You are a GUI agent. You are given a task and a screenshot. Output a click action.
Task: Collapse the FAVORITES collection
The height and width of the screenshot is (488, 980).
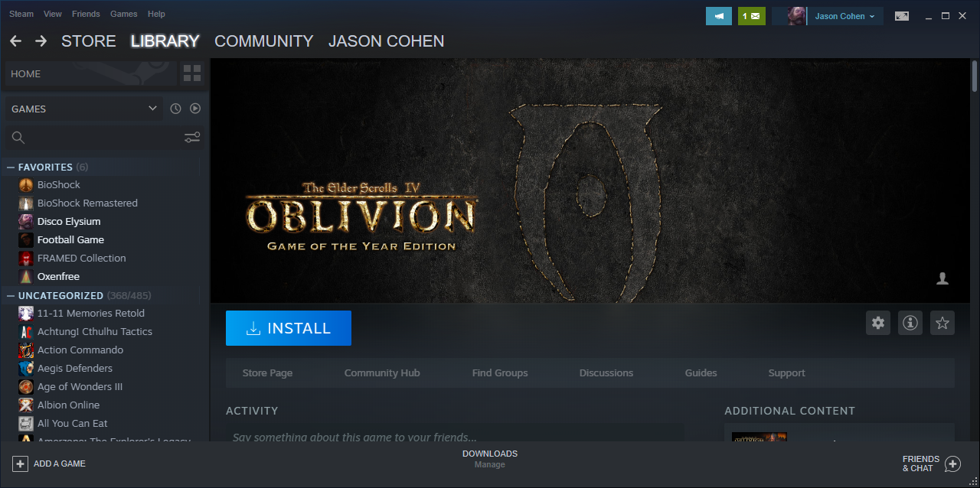coord(11,167)
